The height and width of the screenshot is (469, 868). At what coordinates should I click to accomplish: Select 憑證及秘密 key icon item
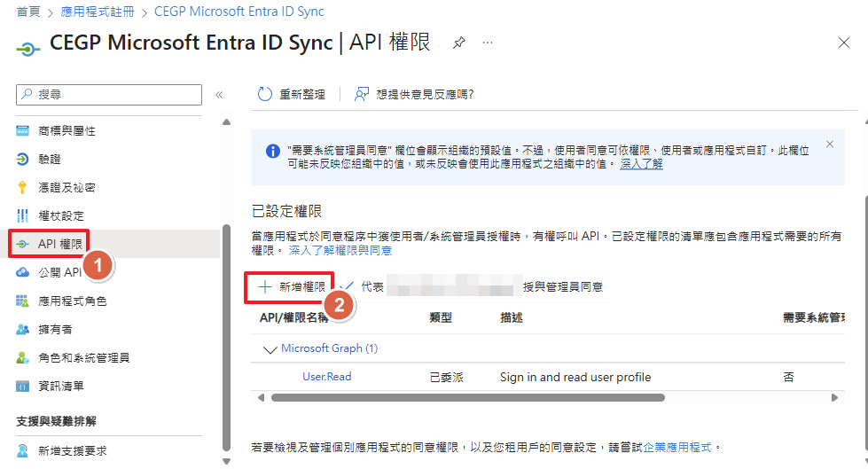click(66, 188)
